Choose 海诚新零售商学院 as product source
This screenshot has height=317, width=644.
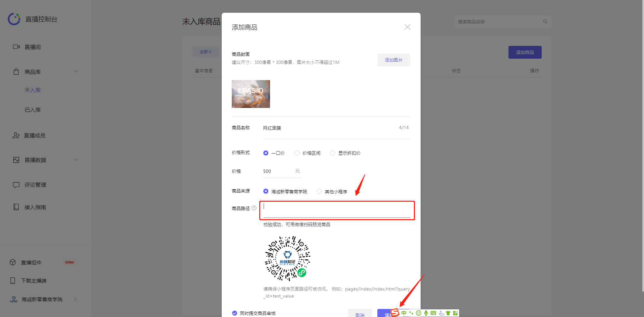click(x=266, y=191)
